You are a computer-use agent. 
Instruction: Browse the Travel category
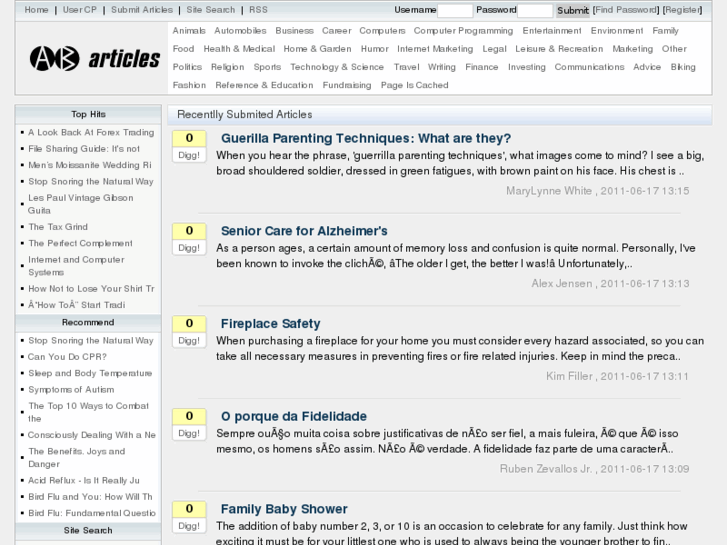[x=406, y=67]
